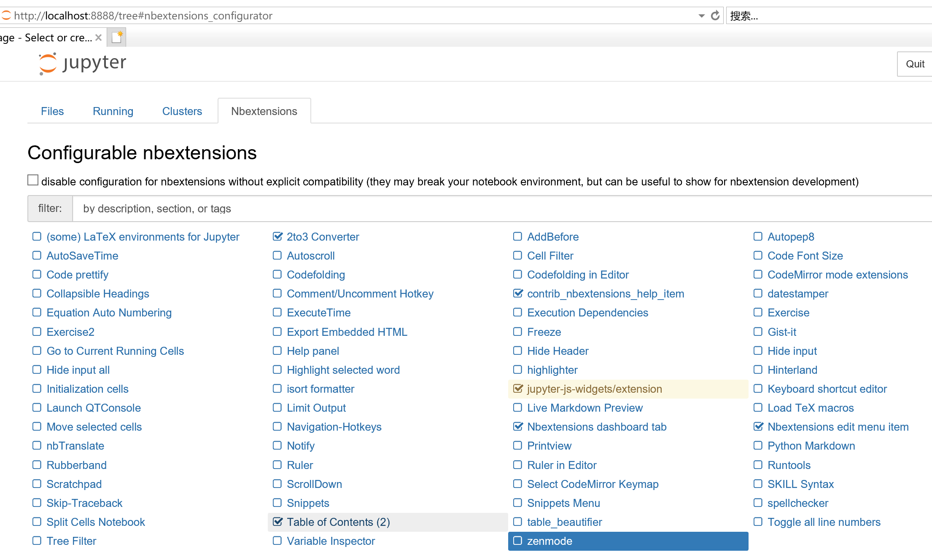Select the Snippets Menu extension
Viewport: 932px width, 560px height.
(x=563, y=503)
